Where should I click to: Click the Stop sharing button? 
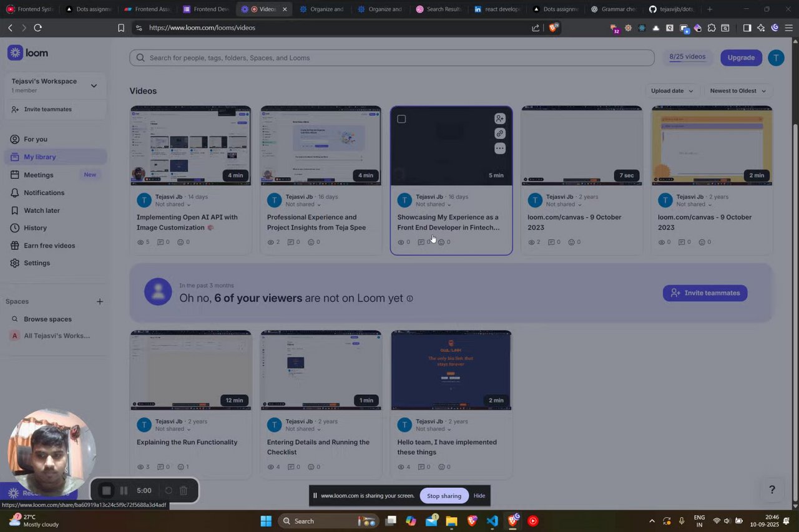(444, 496)
